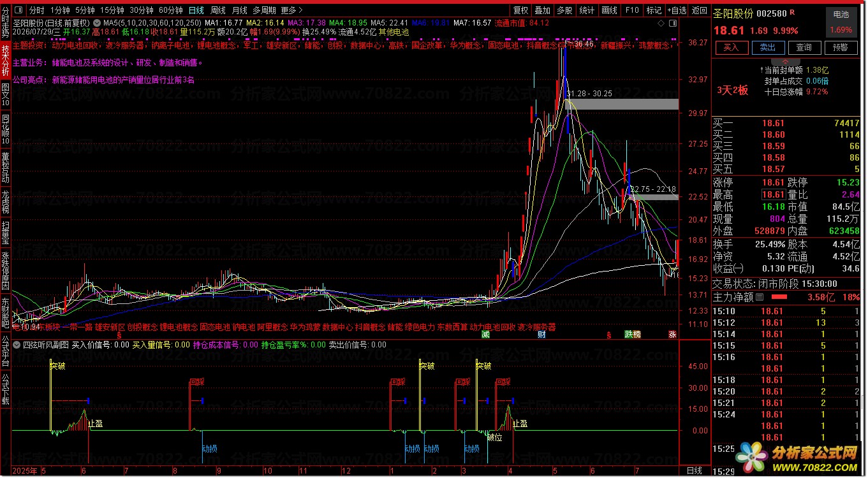Toggle the left panel layout icon

17,10
